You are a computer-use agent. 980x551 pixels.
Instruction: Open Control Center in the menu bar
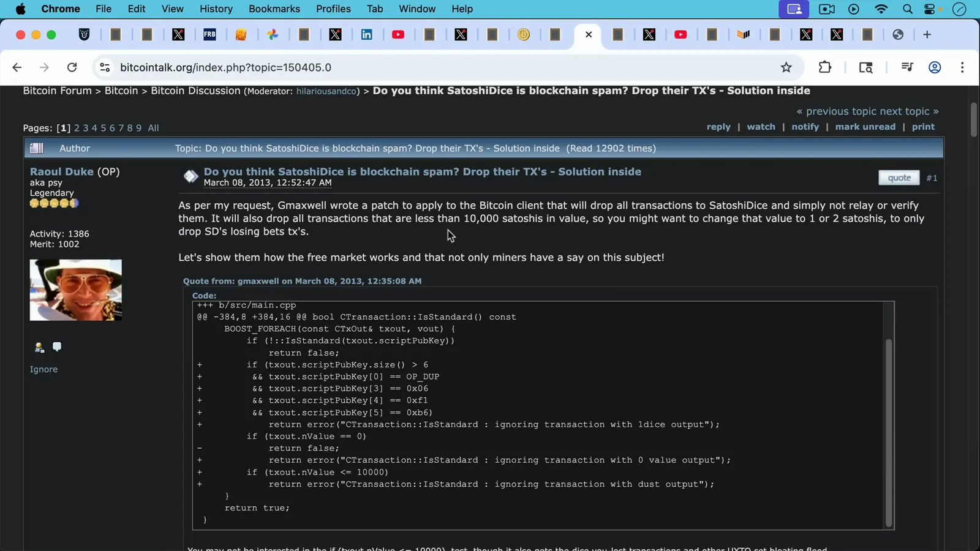930,9
